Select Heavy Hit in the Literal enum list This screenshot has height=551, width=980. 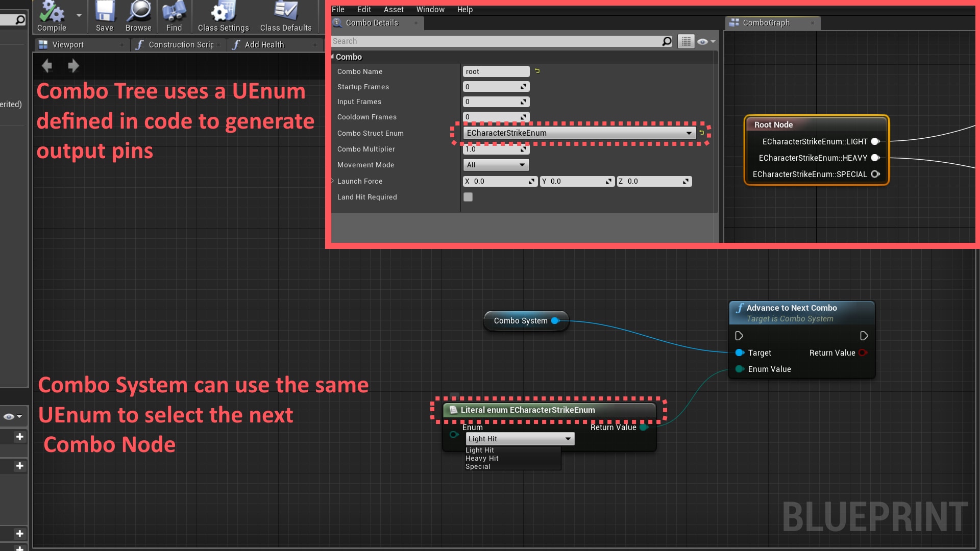481,458
